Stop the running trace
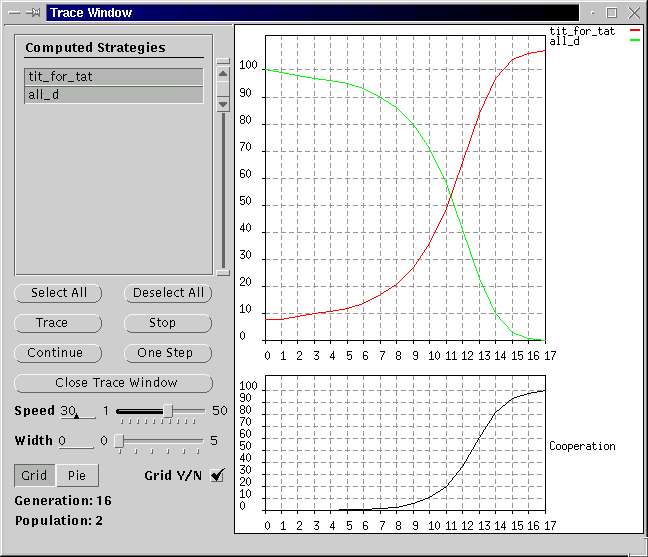The width and height of the screenshot is (648, 557). [x=168, y=323]
